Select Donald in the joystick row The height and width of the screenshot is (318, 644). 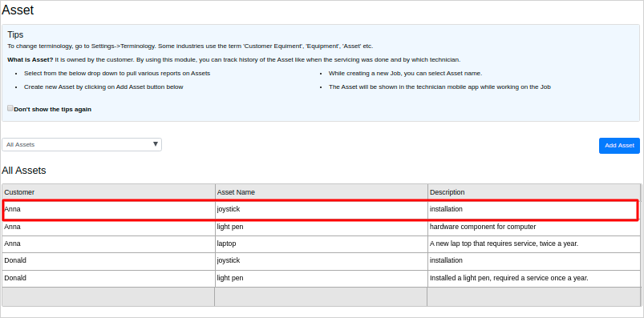(15, 260)
